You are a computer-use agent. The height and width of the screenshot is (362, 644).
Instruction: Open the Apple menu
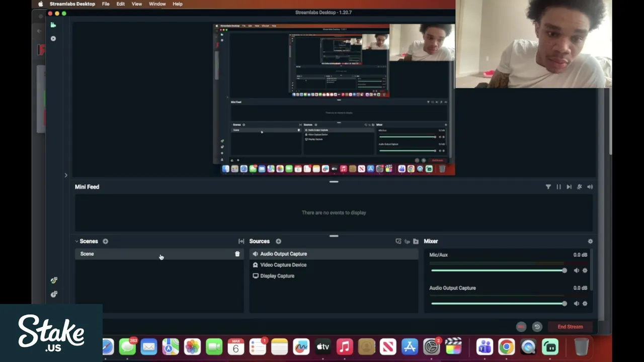(x=40, y=4)
